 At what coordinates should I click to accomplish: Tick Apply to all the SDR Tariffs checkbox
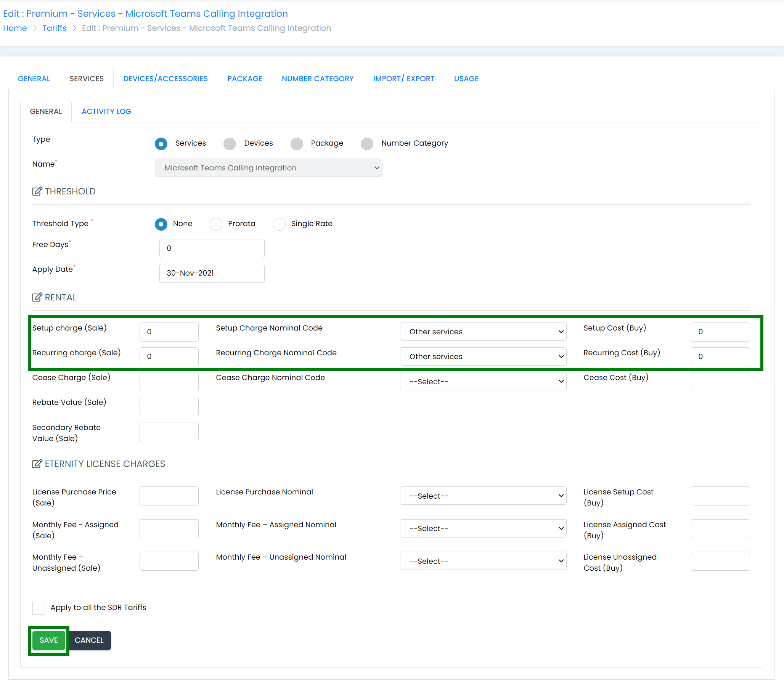coord(39,608)
